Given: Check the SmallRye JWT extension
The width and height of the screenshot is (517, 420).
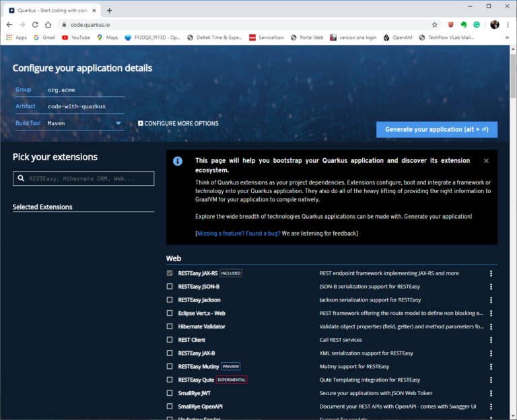Looking at the screenshot, I should [x=170, y=393].
